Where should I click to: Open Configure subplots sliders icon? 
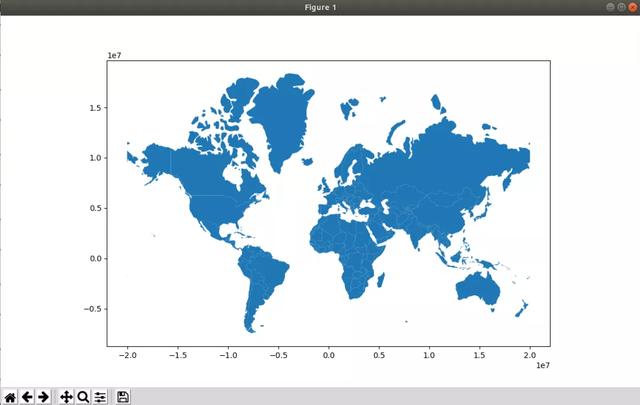[100, 397]
